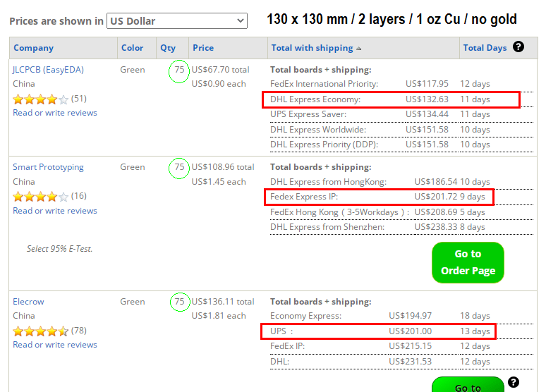Select US$0.90 each unit price
Screen dimensions: 546x392
click(x=219, y=84)
